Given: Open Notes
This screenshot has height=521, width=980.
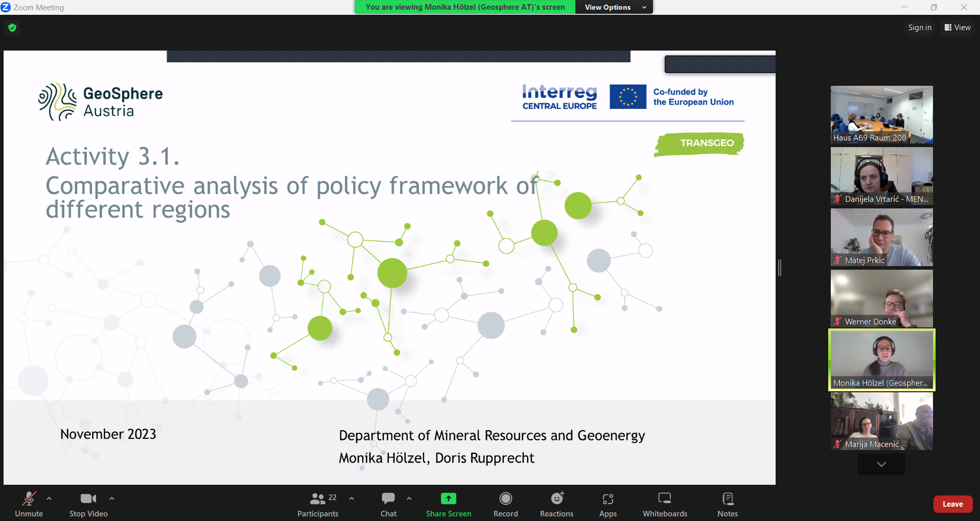Looking at the screenshot, I should coord(728,504).
